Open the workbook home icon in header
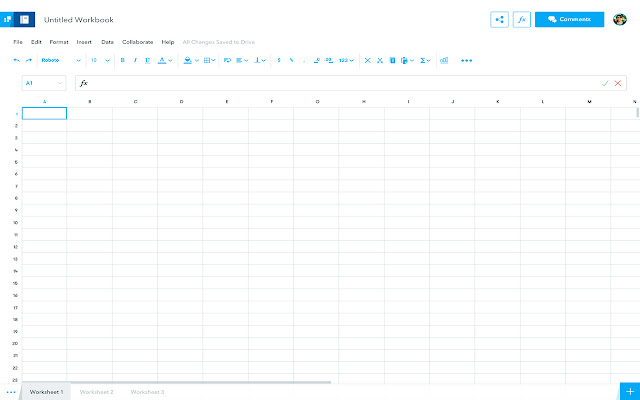Viewport: 640px width, 400px height. (24, 20)
